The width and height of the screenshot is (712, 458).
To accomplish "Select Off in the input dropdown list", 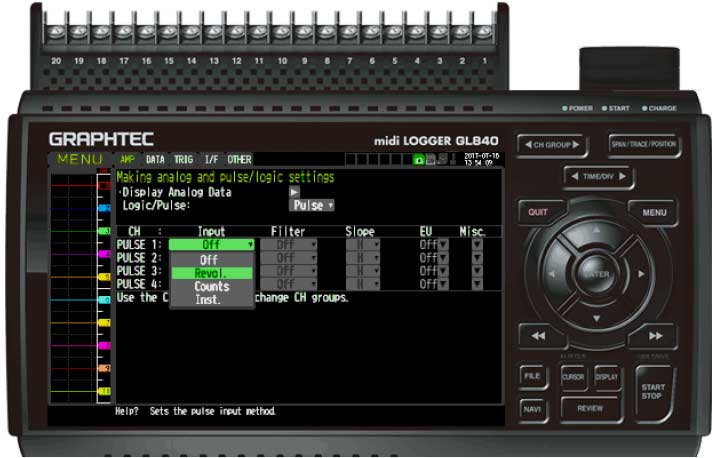I will point(211,260).
